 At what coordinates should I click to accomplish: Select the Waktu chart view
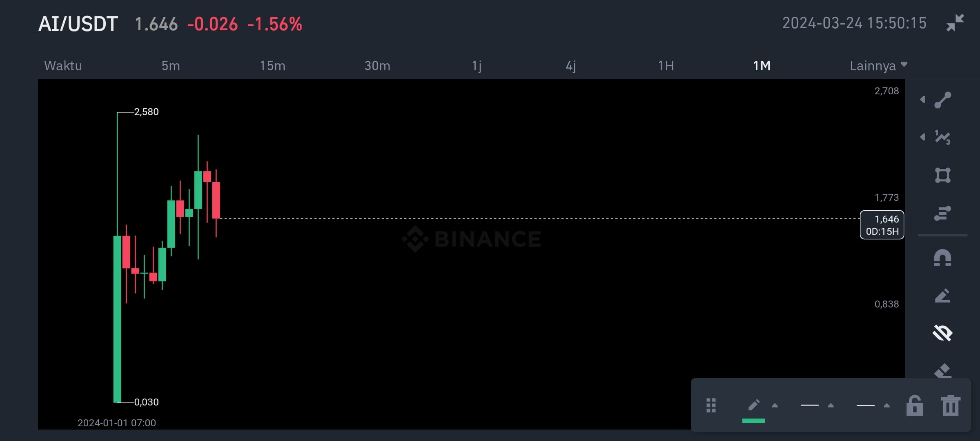pos(63,66)
